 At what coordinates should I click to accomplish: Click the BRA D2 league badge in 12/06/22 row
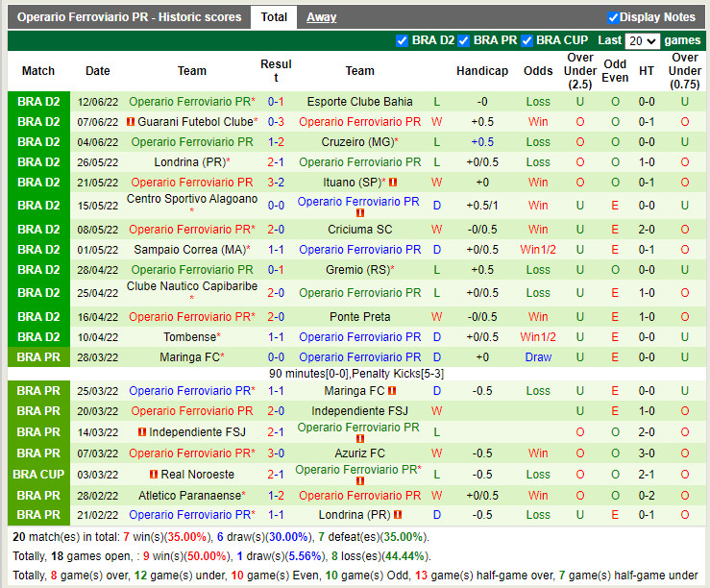[x=38, y=102]
